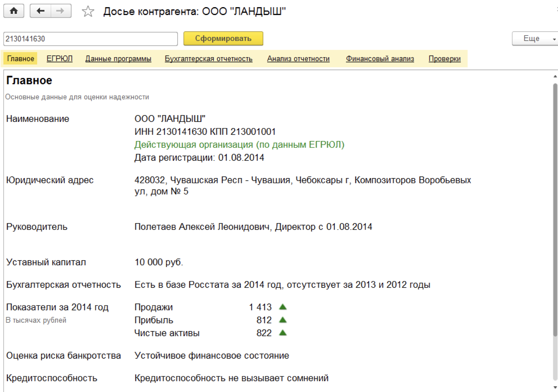558x392 pixels.
Task: Click the green triangle next to Продажи
Action: 283,307
